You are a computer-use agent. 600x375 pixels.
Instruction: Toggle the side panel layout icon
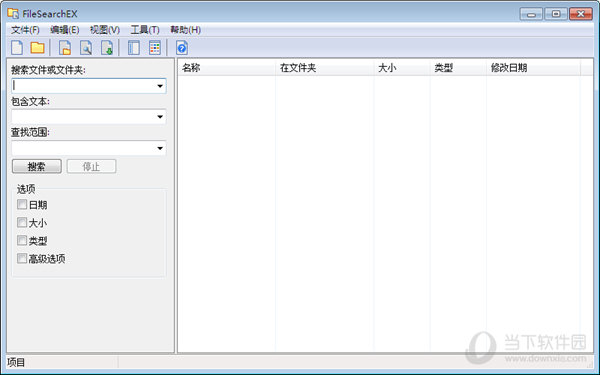tap(134, 48)
